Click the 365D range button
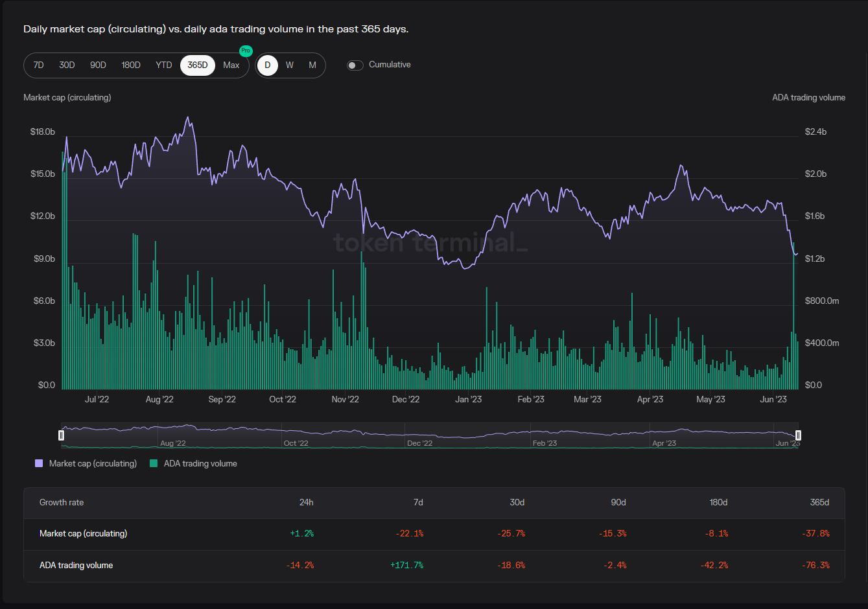This screenshot has width=868, height=609. [198, 65]
